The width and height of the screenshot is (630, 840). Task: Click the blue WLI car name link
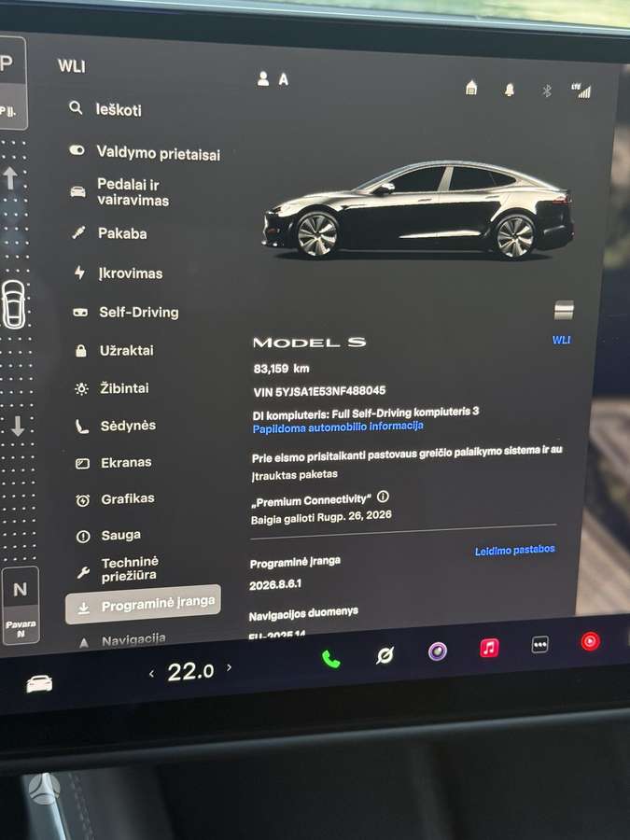click(x=562, y=340)
